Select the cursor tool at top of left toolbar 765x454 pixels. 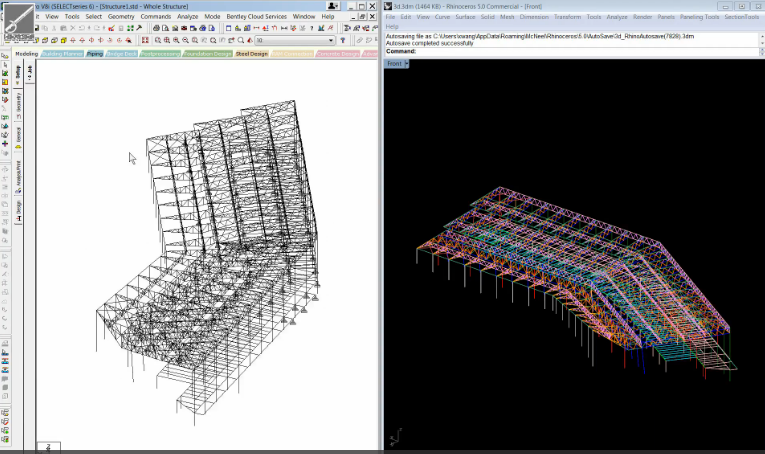coord(5,66)
